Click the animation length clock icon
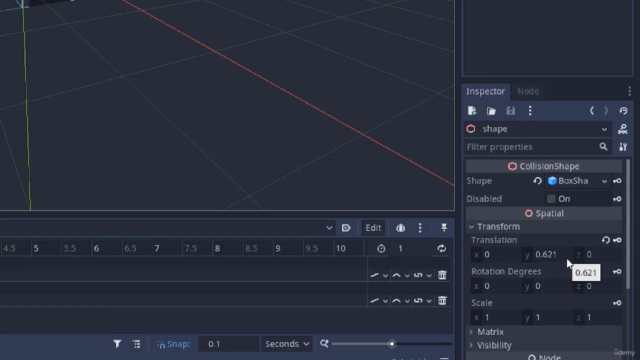This screenshot has width=640, height=360. pyautogui.click(x=381, y=249)
